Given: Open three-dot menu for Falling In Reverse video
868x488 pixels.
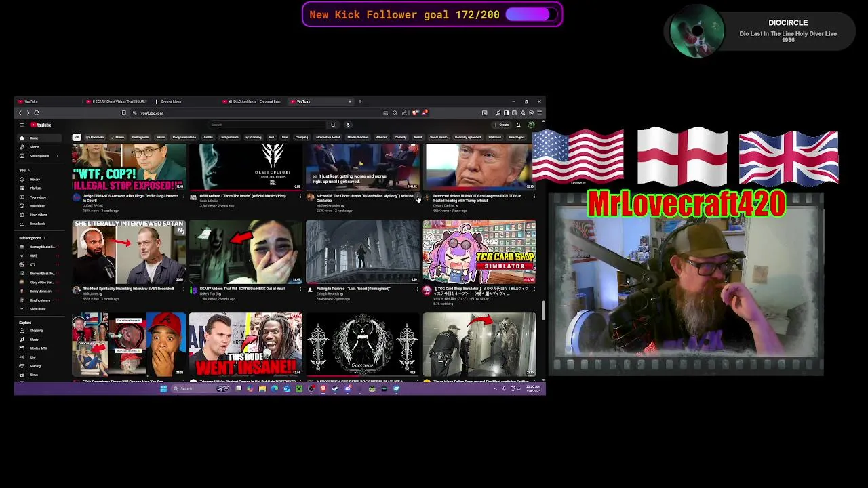Looking at the screenshot, I should (418, 289).
